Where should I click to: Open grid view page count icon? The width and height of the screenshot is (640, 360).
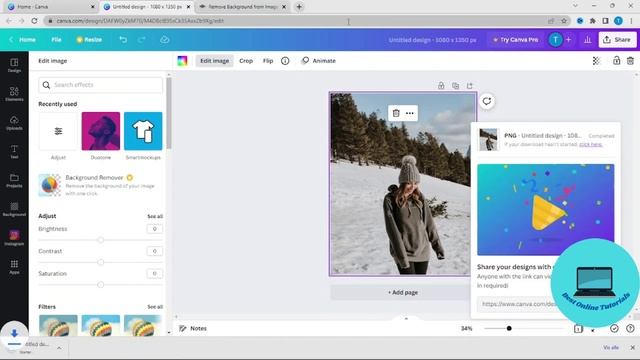578,329
